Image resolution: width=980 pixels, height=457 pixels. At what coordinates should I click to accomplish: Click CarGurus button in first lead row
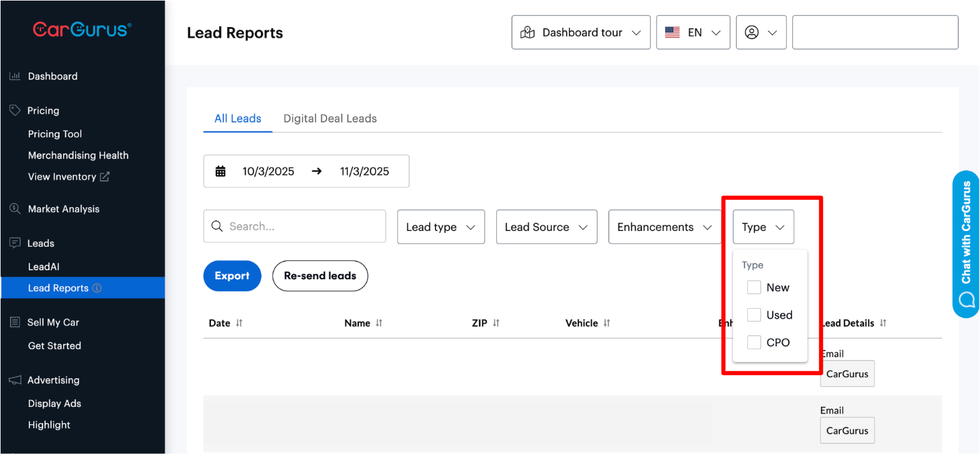847,374
